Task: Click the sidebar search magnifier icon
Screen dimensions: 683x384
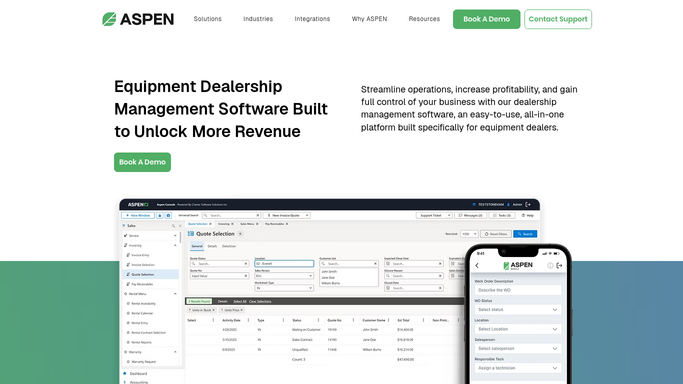Action: (173, 226)
